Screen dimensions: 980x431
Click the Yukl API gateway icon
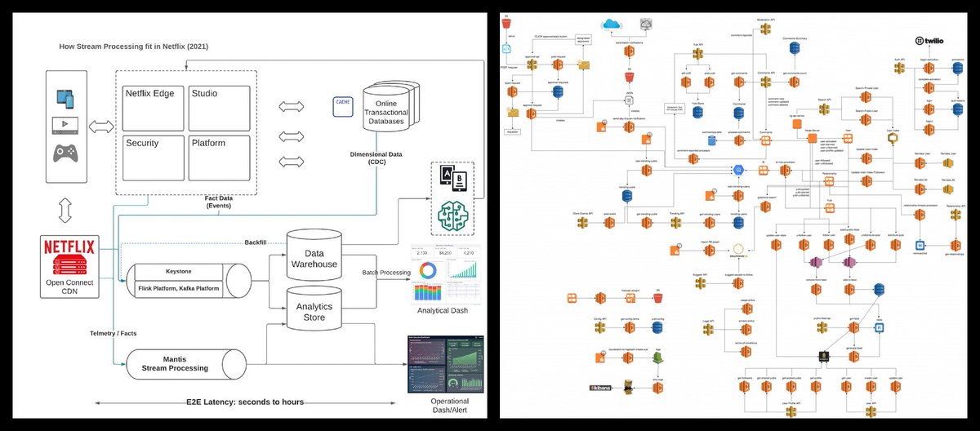[697, 53]
